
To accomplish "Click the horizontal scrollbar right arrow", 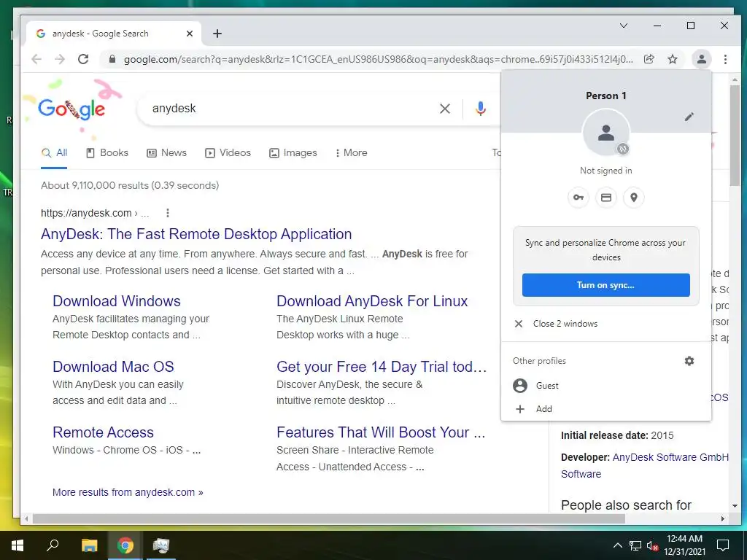I will click(723, 518).
